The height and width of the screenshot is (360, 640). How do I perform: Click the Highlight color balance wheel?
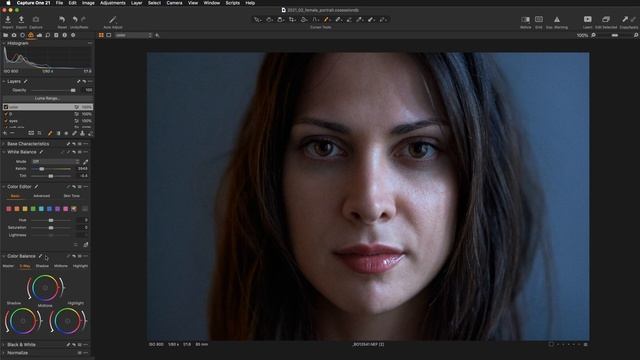point(67,321)
